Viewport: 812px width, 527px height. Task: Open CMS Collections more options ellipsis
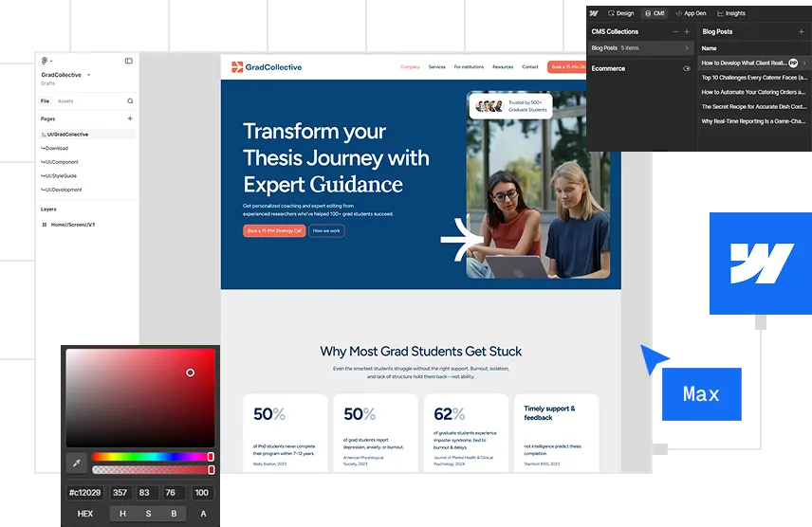(x=675, y=31)
